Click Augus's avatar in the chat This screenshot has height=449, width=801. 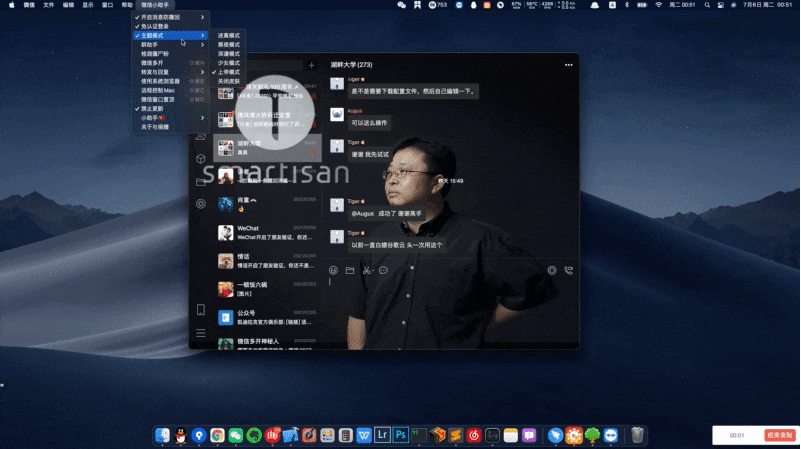337,114
